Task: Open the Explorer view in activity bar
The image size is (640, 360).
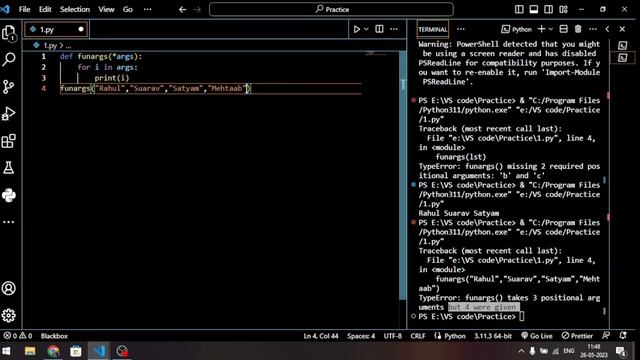Action: pos(9,33)
